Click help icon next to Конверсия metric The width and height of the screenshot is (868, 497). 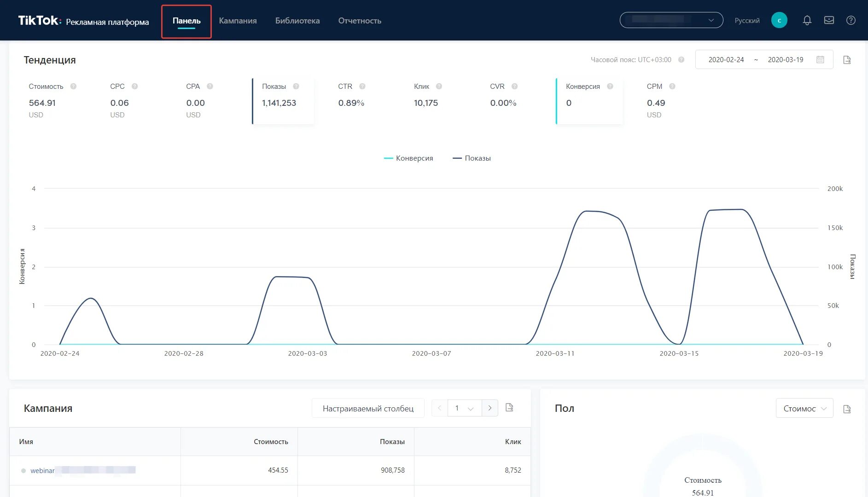610,87
